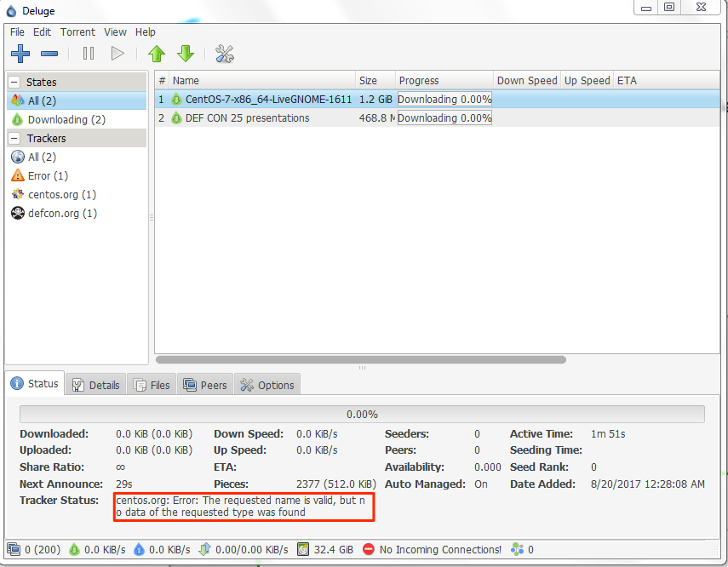Select the CentOS-7-x86_64-LiveGNOME-1611 torrent name
The height and width of the screenshot is (567, 728).
pyautogui.click(x=268, y=100)
